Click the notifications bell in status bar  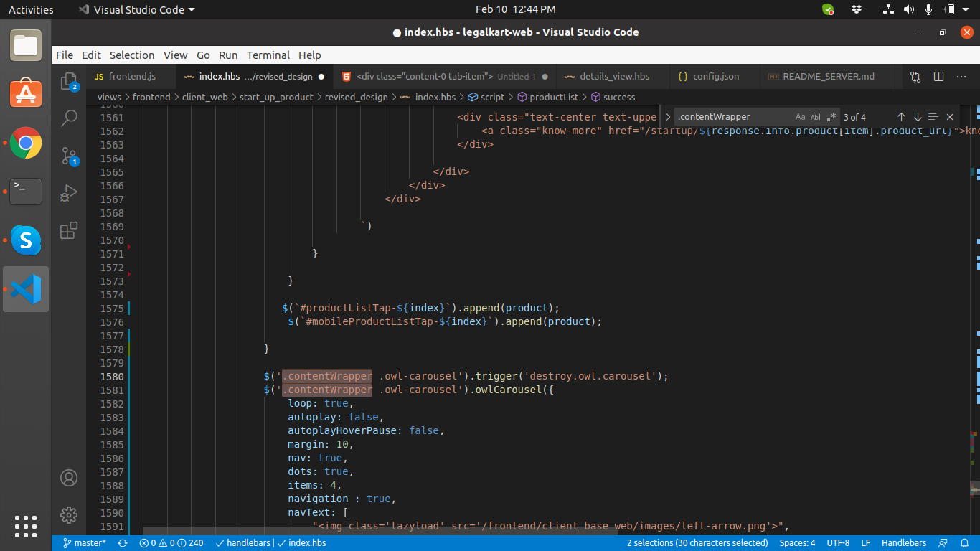click(964, 543)
